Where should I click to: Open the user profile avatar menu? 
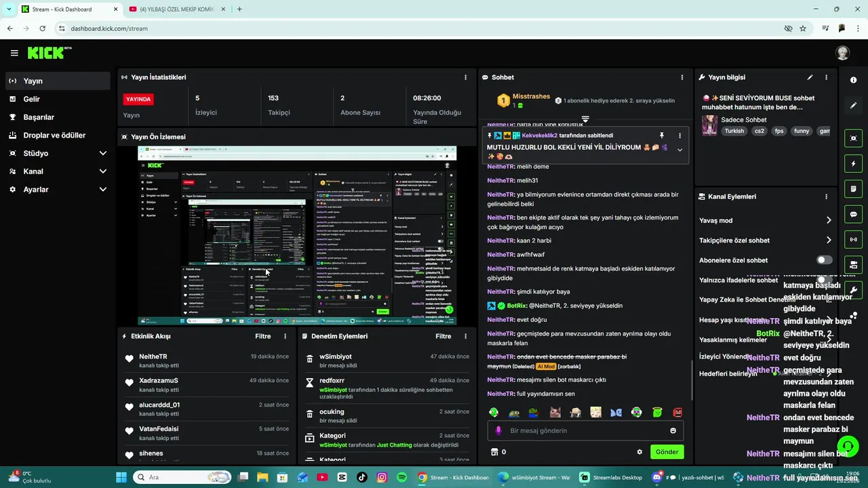click(x=842, y=53)
